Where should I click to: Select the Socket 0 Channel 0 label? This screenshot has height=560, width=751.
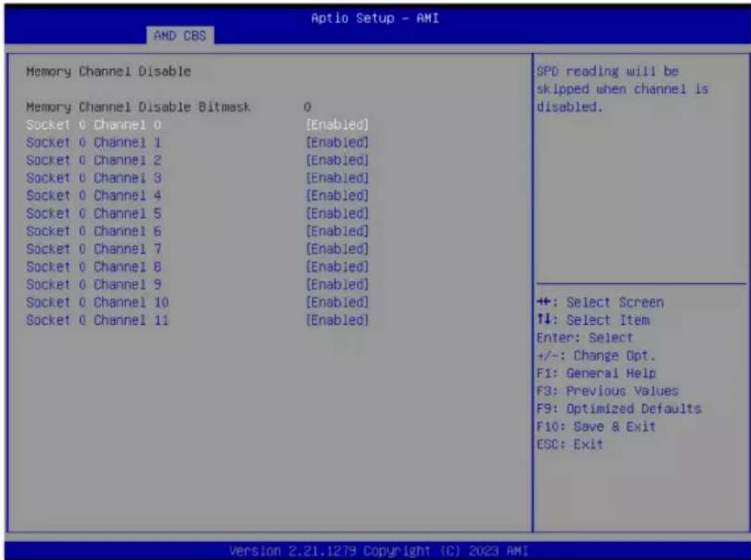(94, 125)
